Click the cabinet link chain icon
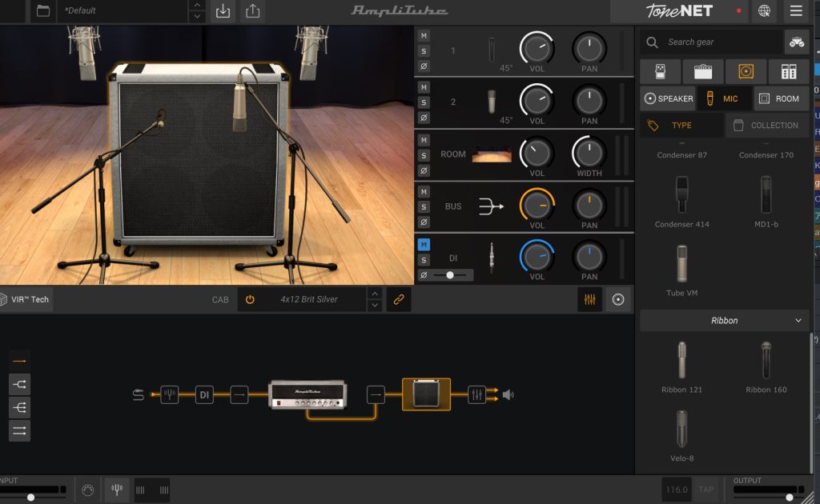820x504 pixels. (x=398, y=299)
